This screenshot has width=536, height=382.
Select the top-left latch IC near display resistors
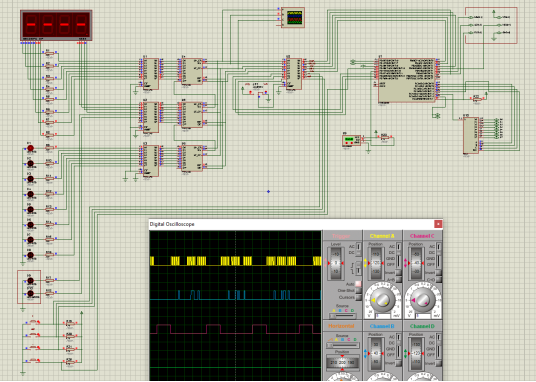click(x=151, y=74)
